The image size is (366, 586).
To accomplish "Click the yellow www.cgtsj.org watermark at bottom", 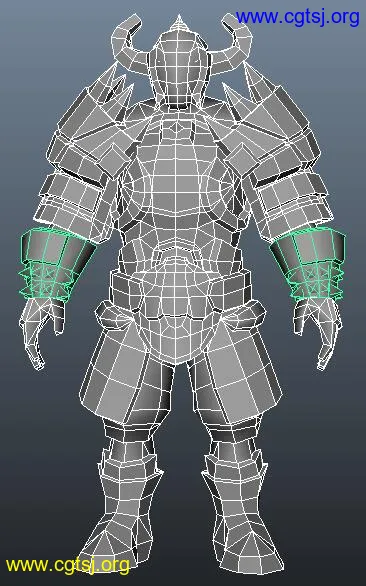I will coord(68,565).
